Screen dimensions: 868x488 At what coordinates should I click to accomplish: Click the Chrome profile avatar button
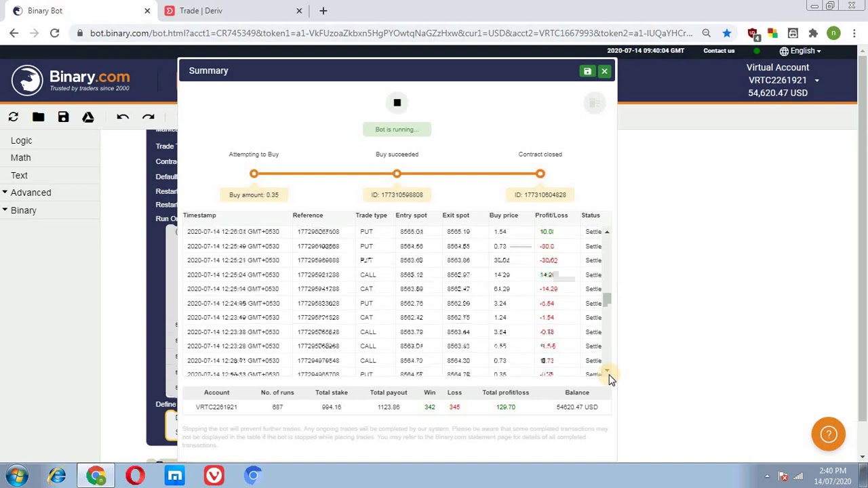click(x=834, y=33)
